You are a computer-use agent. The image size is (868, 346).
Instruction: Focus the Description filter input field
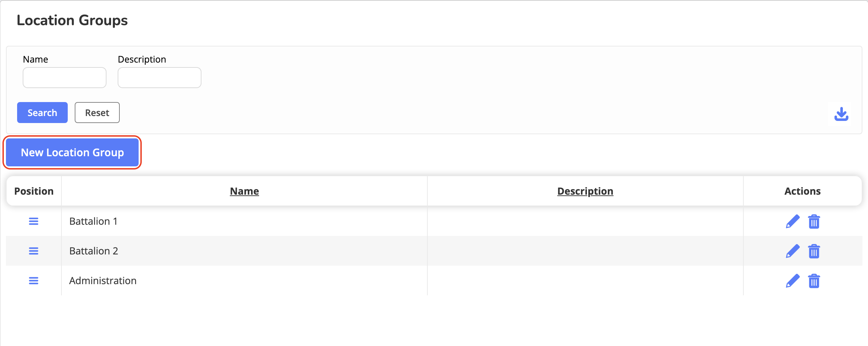point(160,78)
